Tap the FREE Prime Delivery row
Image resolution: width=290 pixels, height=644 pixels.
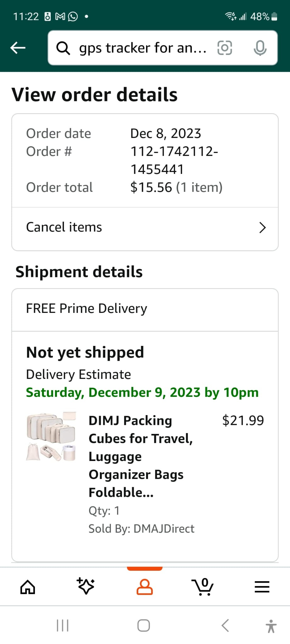[x=145, y=309]
